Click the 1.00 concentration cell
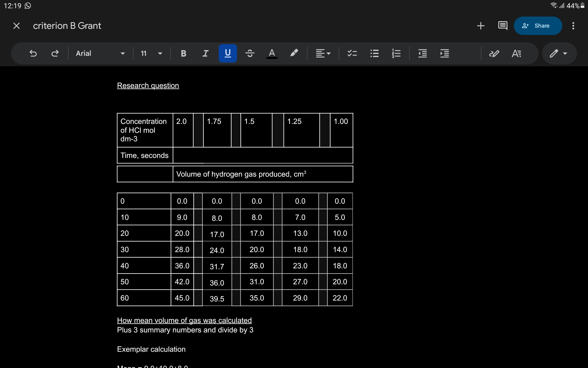 click(x=341, y=130)
